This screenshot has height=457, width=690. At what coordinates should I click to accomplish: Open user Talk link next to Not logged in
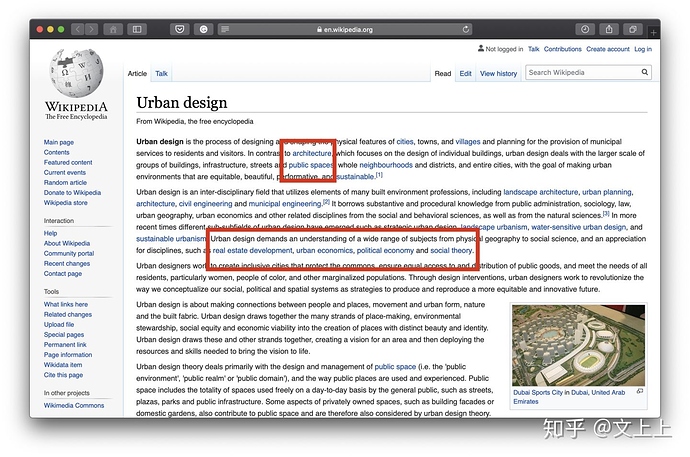(533, 49)
